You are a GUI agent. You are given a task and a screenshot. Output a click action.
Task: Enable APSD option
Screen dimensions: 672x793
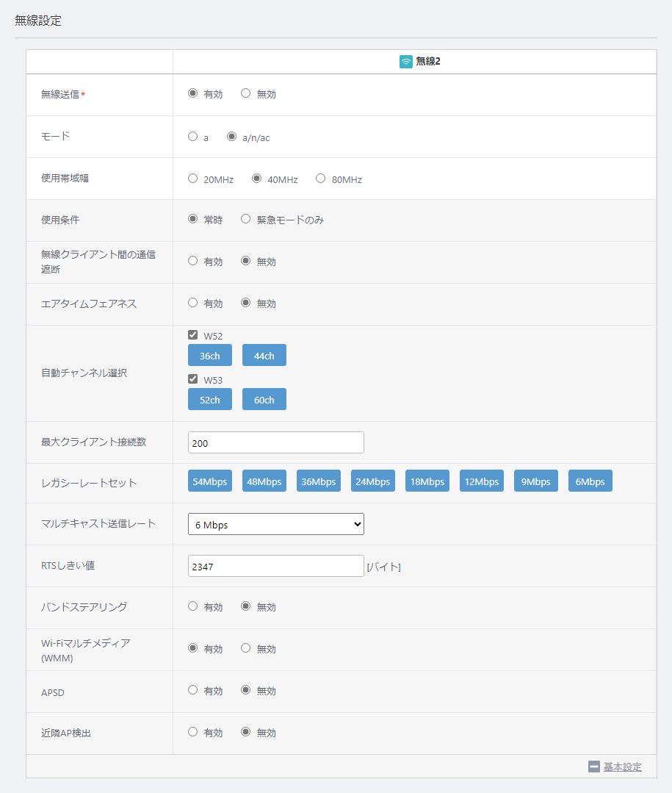coord(192,690)
